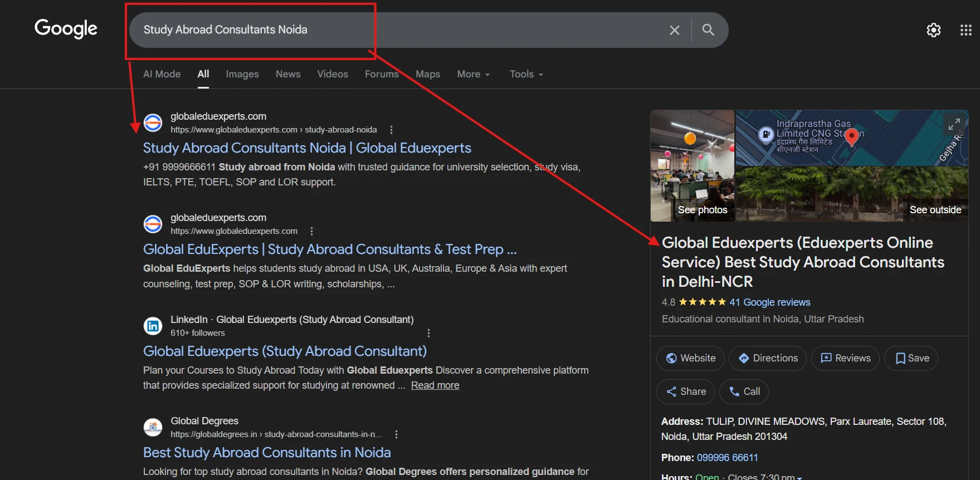Open options menu for Global Degrees result
Screen dimensions: 980x480
pyautogui.click(x=396, y=434)
